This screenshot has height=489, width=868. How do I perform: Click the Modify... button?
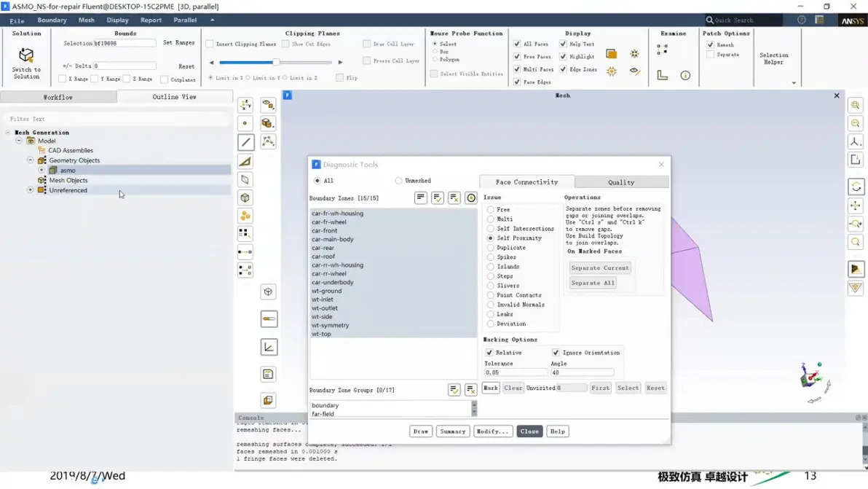(492, 431)
